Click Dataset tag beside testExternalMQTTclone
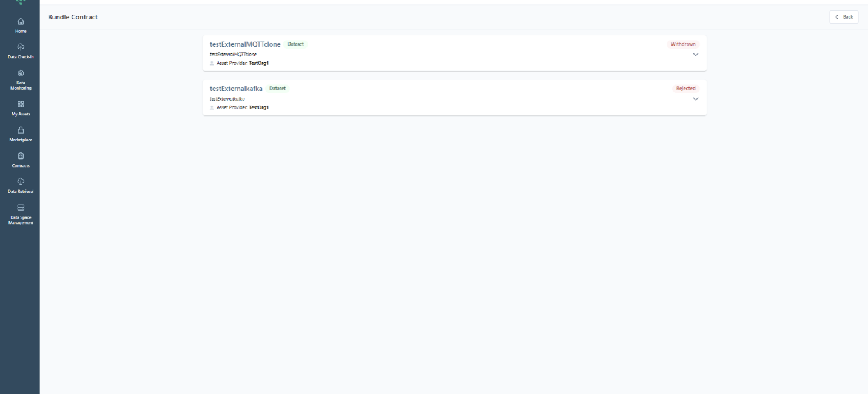The image size is (868, 394). point(295,44)
